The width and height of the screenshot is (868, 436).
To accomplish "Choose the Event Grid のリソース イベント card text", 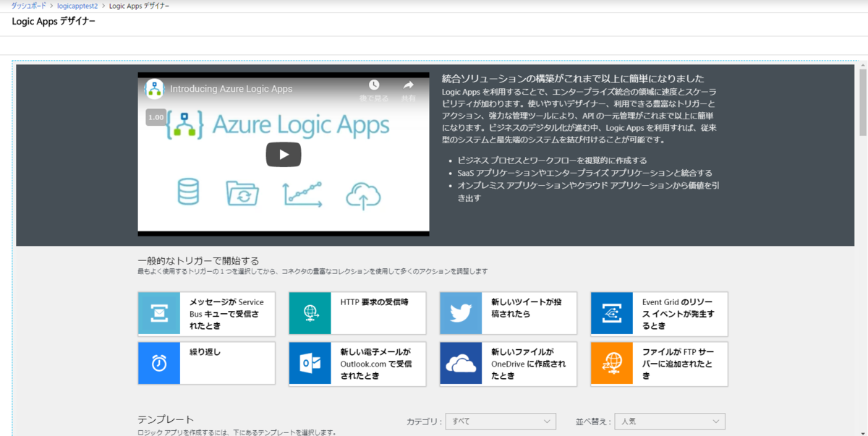I will click(678, 314).
